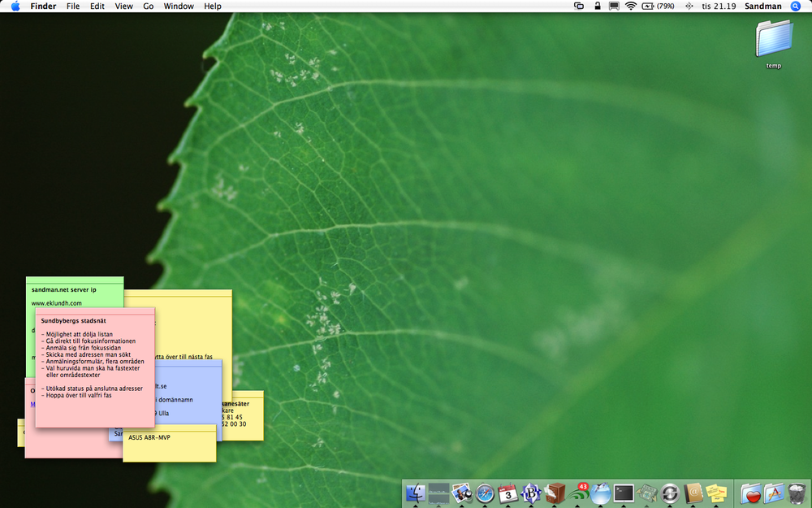The width and height of the screenshot is (812, 508).
Task: Open the File menu
Action: tap(73, 6)
